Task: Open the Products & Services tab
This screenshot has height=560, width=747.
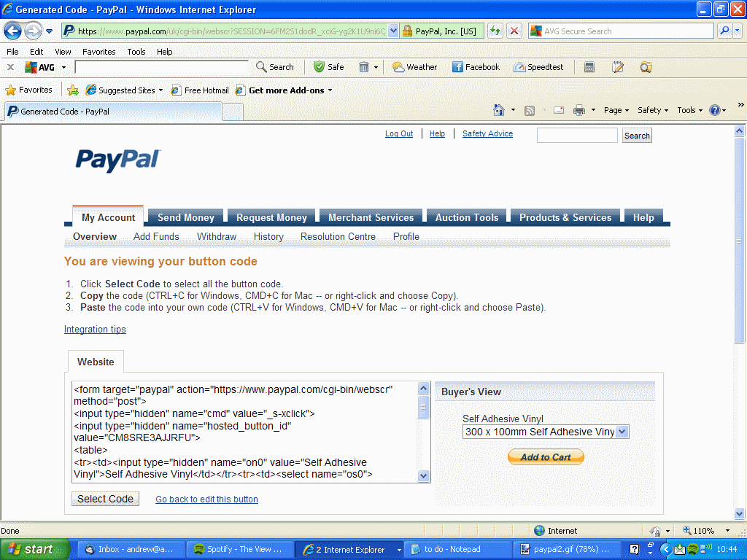Action: (565, 217)
